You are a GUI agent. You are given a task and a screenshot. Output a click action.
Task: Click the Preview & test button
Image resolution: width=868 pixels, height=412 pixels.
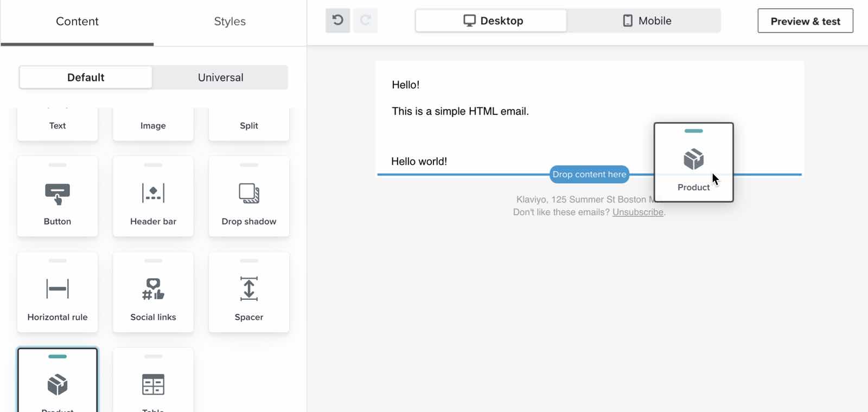805,21
